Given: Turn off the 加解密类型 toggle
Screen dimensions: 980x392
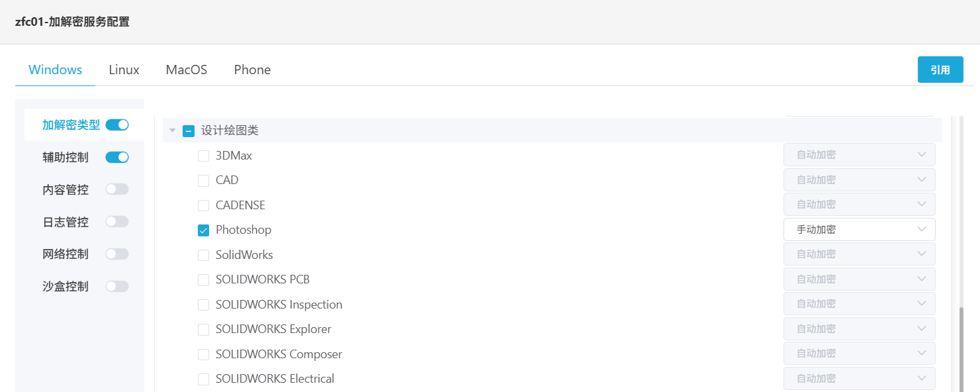Looking at the screenshot, I should (x=117, y=124).
